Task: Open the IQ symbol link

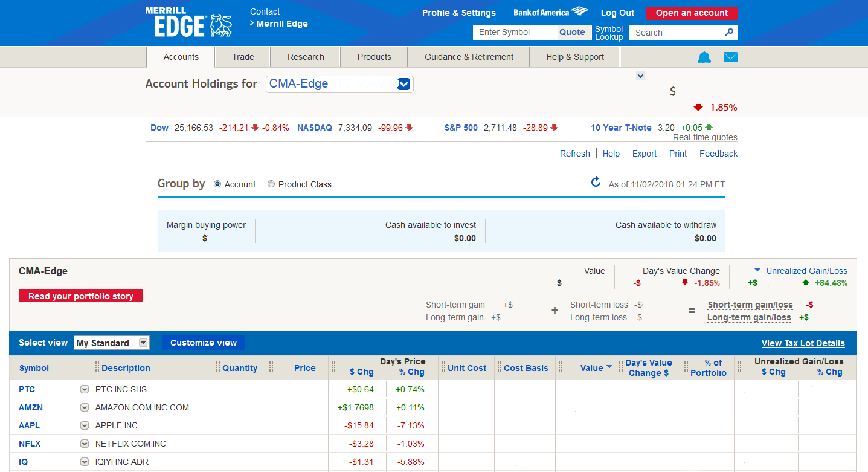Action: click(x=24, y=462)
